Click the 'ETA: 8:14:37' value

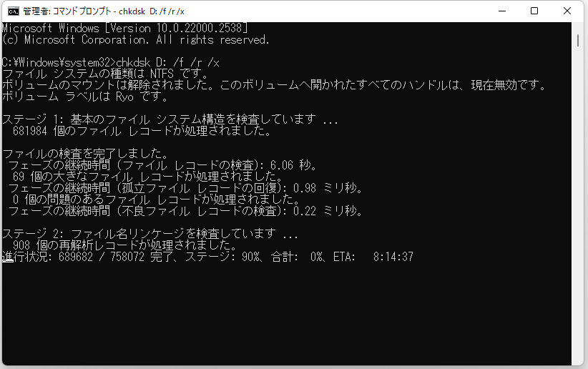(373, 257)
